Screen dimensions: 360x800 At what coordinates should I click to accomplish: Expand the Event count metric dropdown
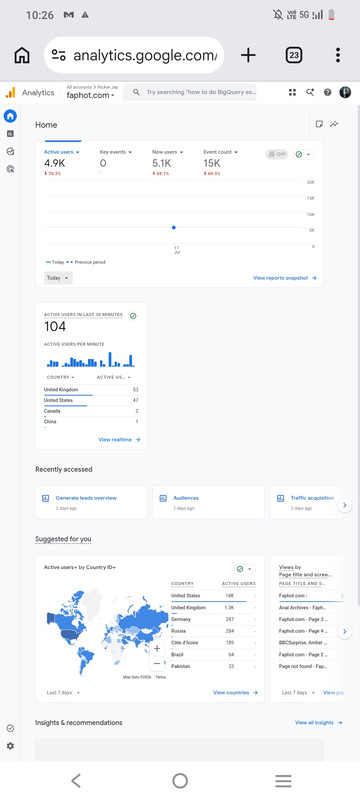(221, 152)
